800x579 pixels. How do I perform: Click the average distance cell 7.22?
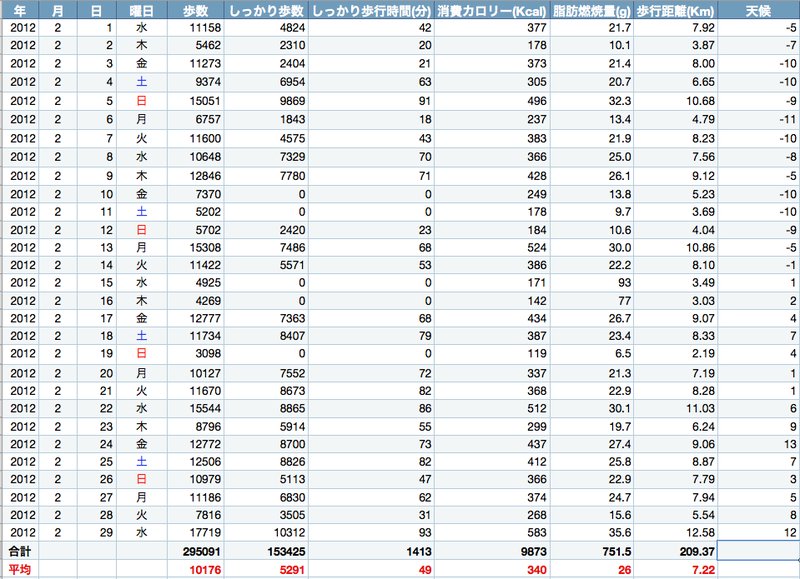[675, 569]
